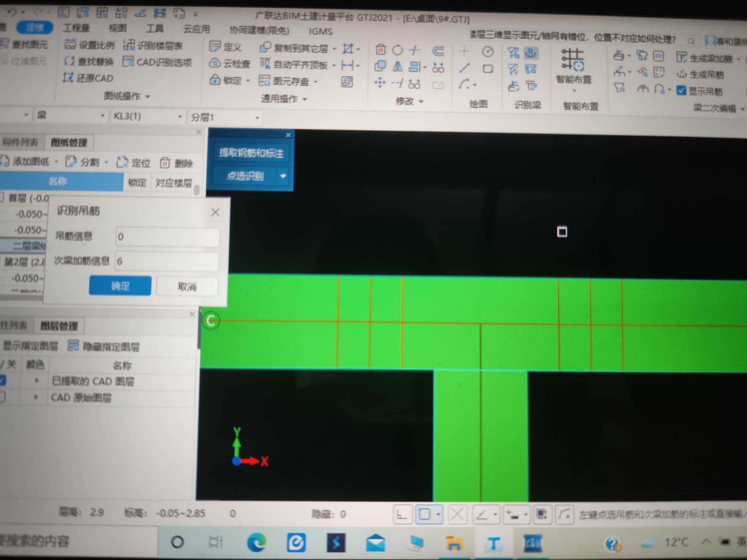Open the 协同建模(限免) ribbon tab

point(259,30)
